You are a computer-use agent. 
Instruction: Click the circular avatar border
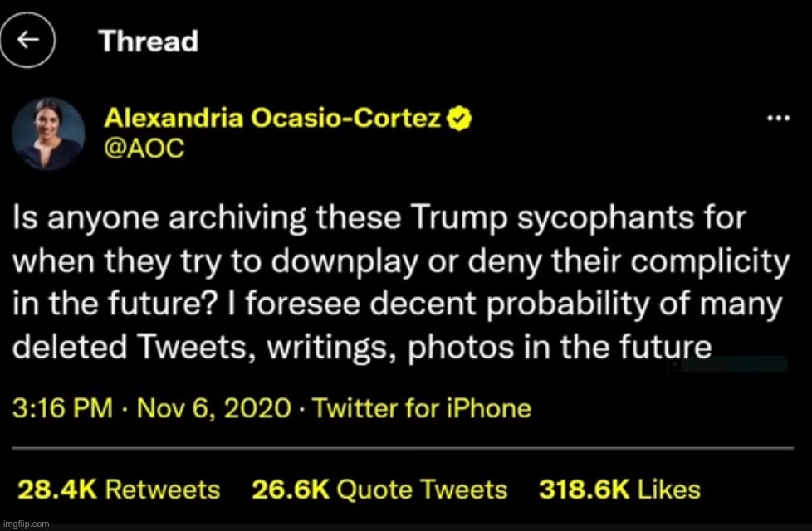click(47, 133)
